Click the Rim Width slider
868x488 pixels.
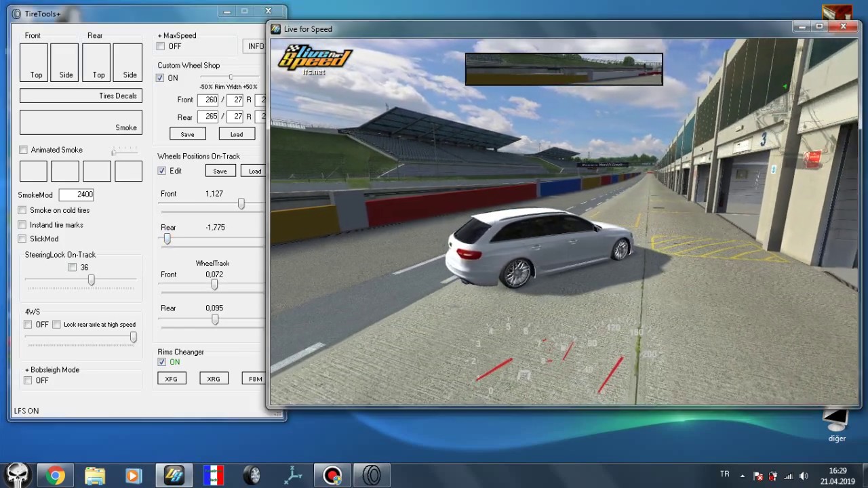click(x=231, y=77)
